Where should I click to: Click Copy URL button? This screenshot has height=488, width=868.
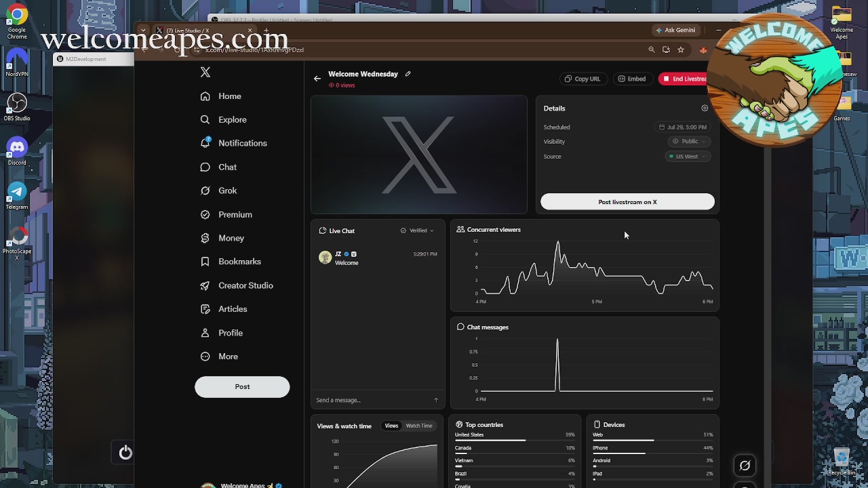pyautogui.click(x=583, y=79)
